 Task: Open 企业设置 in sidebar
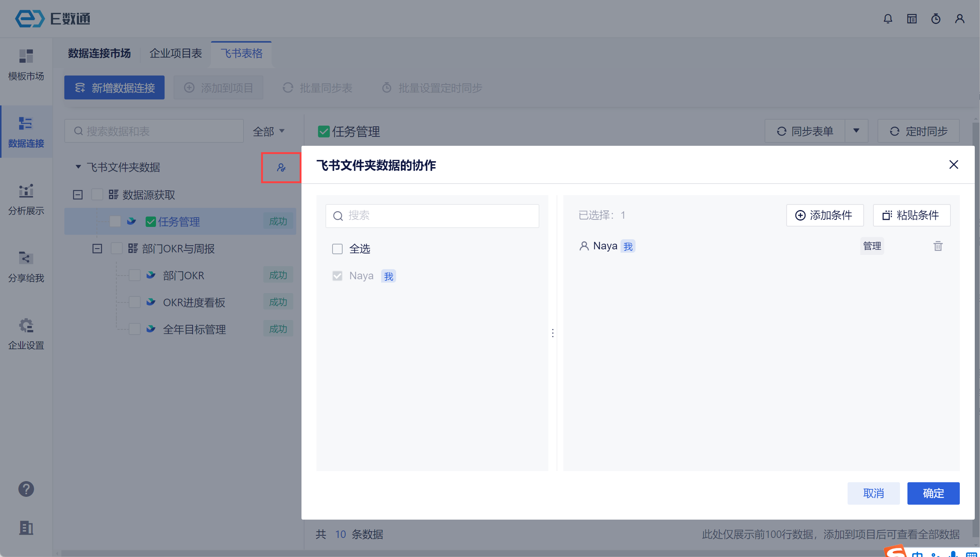(26, 334)
